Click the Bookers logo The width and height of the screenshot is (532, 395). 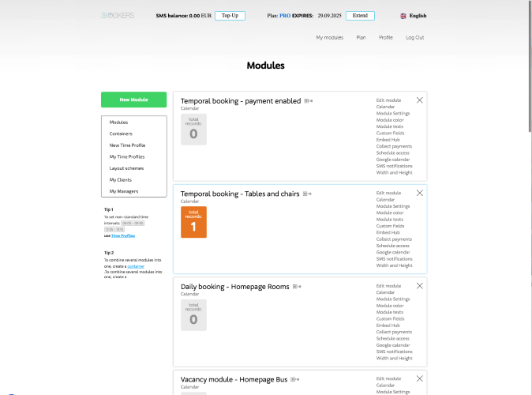(x=118, y=16)
